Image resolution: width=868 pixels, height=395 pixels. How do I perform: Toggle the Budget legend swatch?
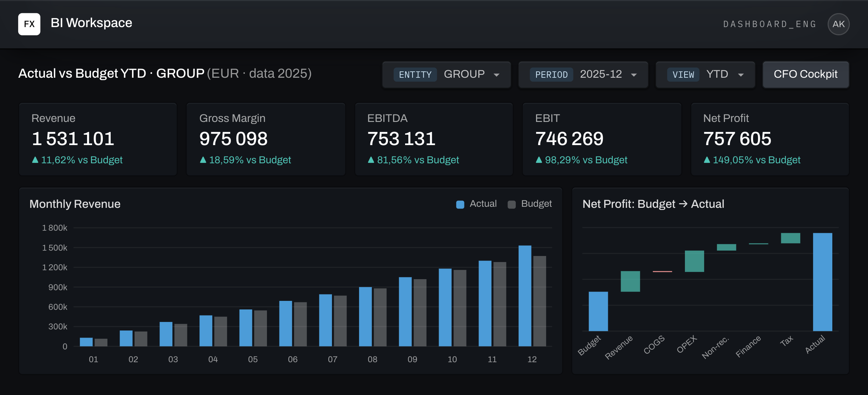511,204
